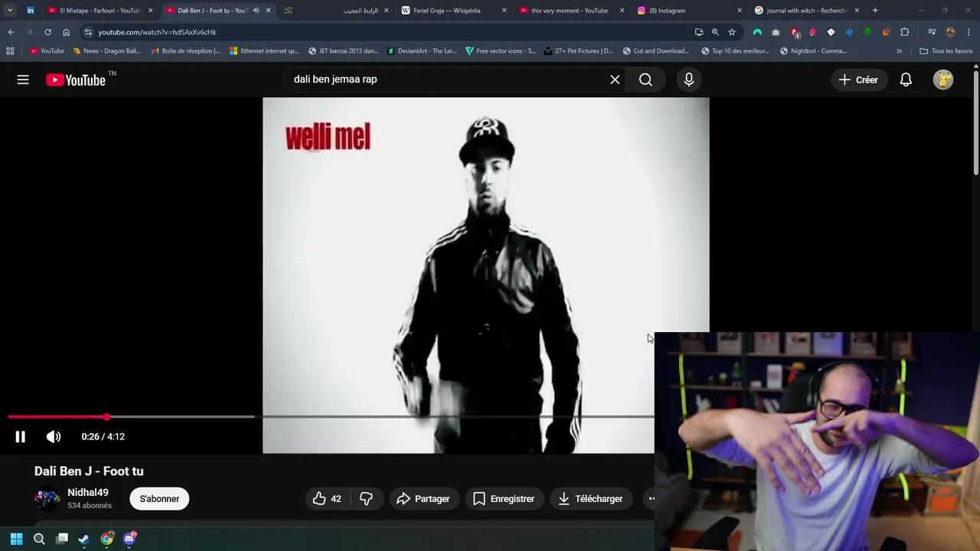Open the Boîte de réception bookmark
This screenshot has width=980, height=551.
(186, 51)
